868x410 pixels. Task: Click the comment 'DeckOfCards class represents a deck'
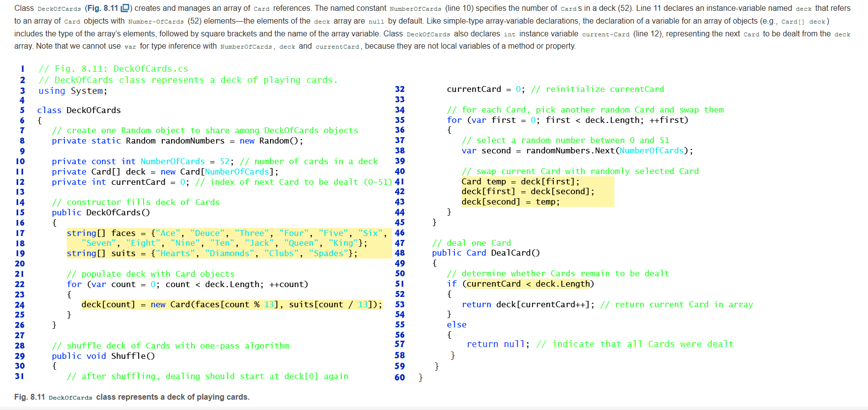tap(188, 80)
